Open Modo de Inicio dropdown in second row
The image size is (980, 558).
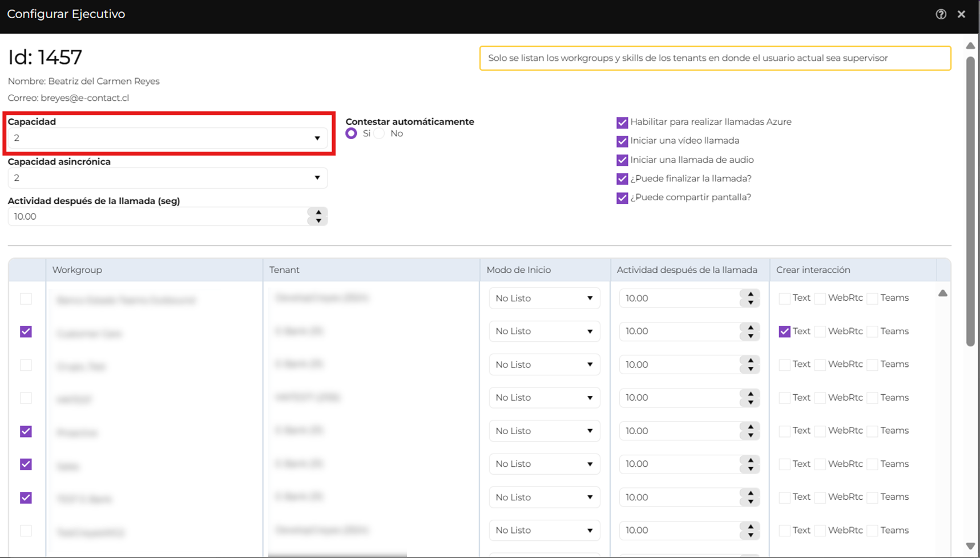tap(545, 331)
